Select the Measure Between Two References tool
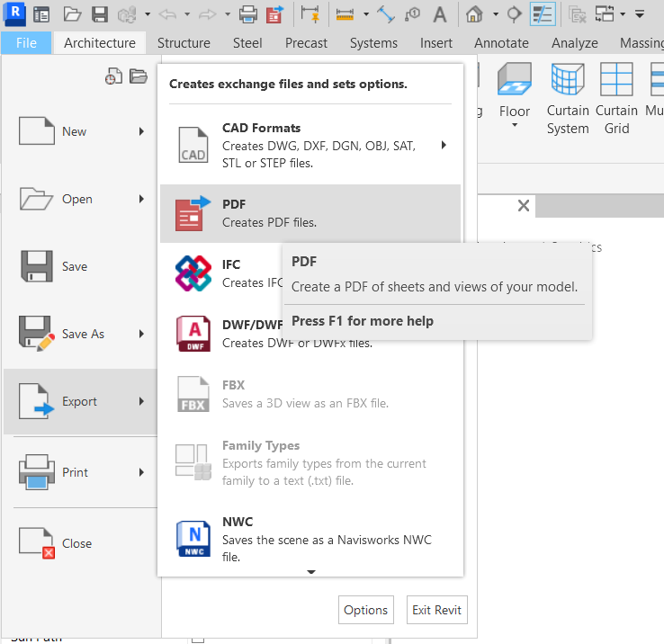 coord(345,14)
